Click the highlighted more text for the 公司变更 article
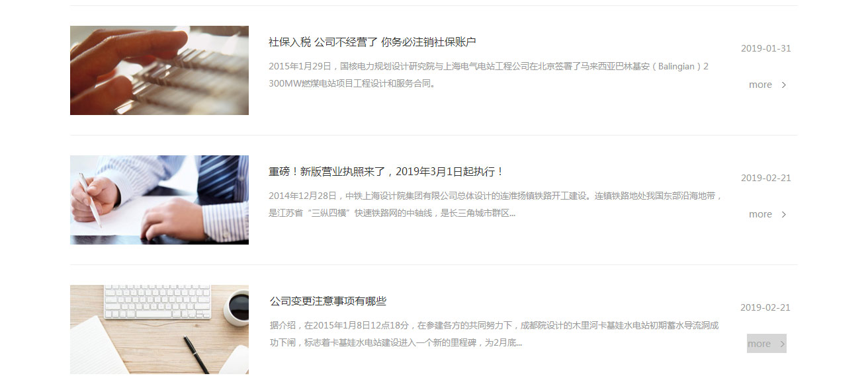868x390 pixels. pyautogui.click(x=759, y=344)
